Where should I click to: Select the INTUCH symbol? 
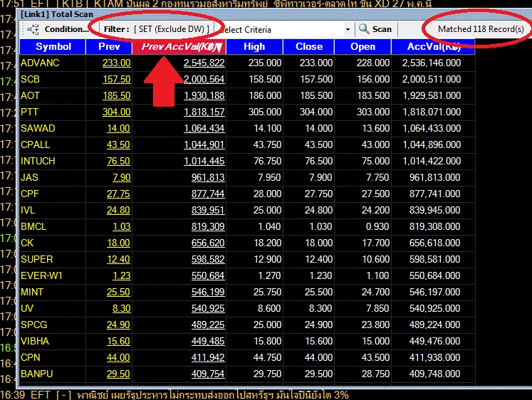(x=38, y=161)
